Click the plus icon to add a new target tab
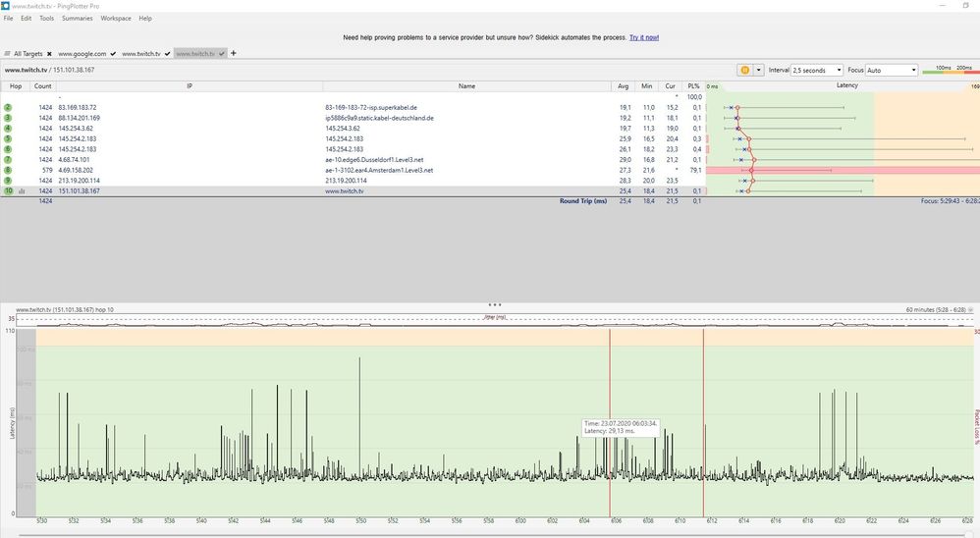Viewport: 980px width, 538px height. tap(234, 53)
